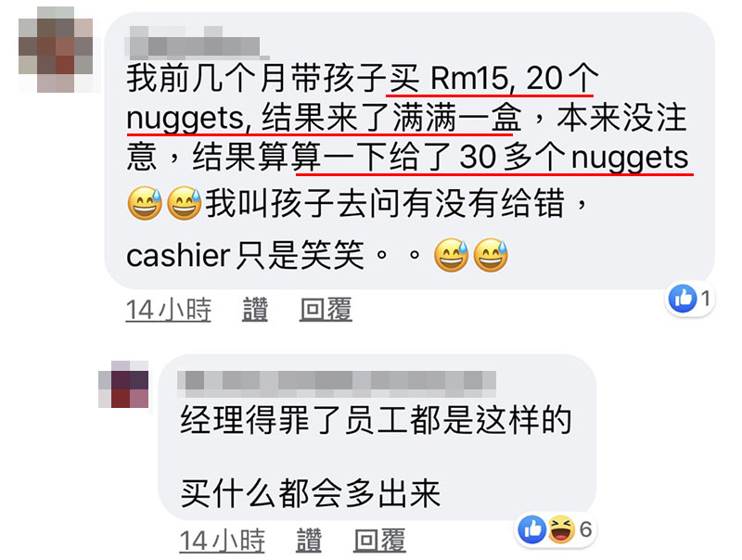
Task: Click the second sweat-smile emoji beside 我叫孩子
Action: point(184,203)
